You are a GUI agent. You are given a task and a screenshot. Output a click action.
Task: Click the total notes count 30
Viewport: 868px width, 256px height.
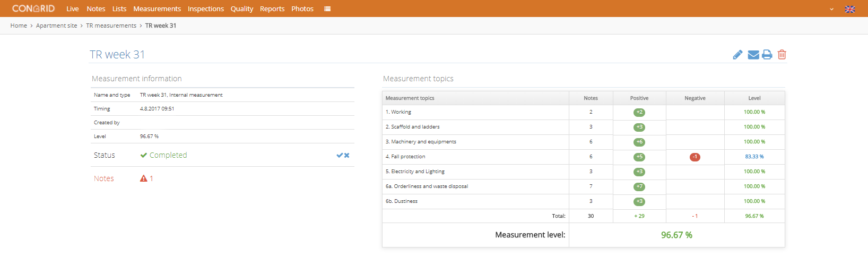591,216
